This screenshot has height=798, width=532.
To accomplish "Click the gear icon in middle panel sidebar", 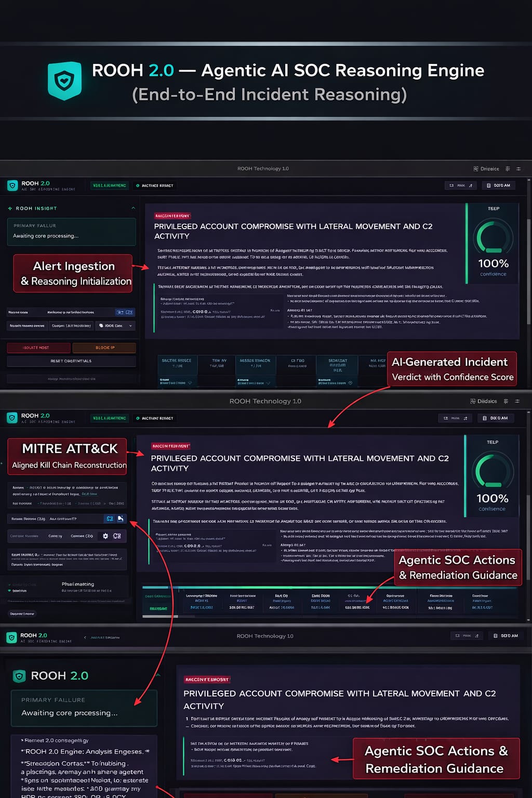I will pyautogui.click(x=105, y=536).
